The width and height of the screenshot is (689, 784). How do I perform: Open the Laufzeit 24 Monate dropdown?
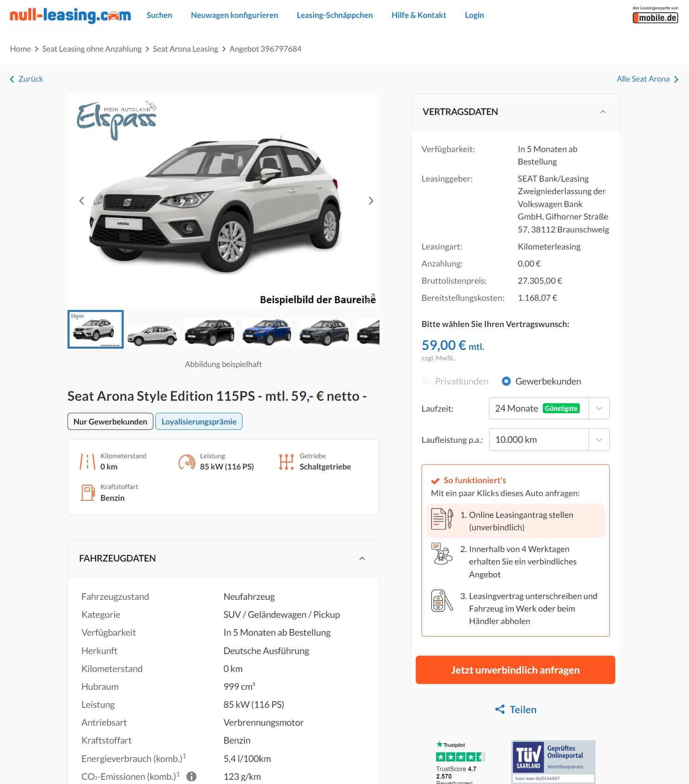click(549, 408)
